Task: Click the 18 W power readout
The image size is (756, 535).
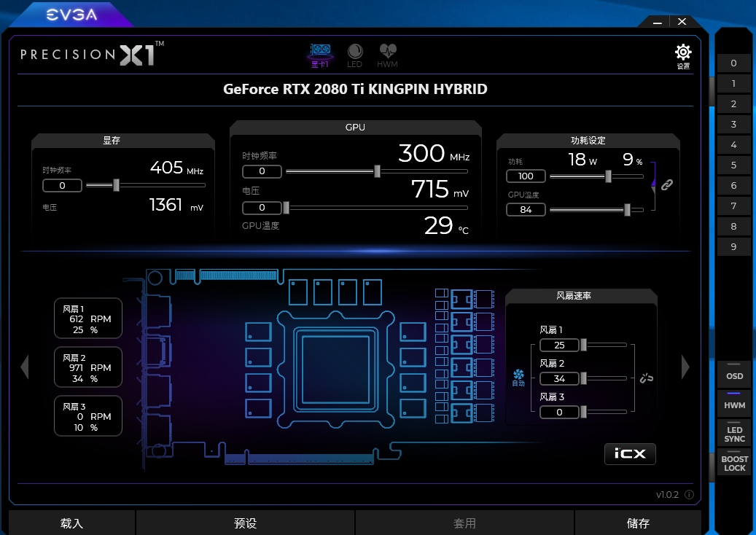Action: tap(582, 160)
